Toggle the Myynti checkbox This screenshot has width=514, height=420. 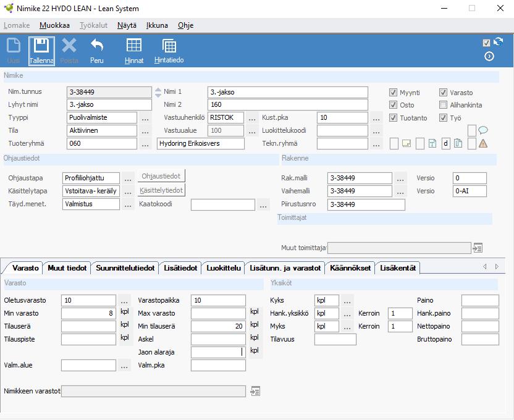[393, 93]
